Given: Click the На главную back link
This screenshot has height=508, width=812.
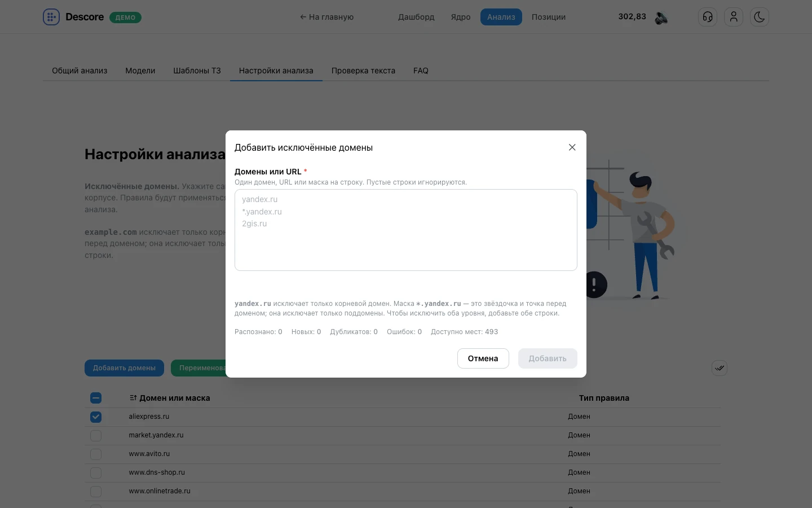Looking at the screenshot, I should pyautogui.click(x=327, y=17).
